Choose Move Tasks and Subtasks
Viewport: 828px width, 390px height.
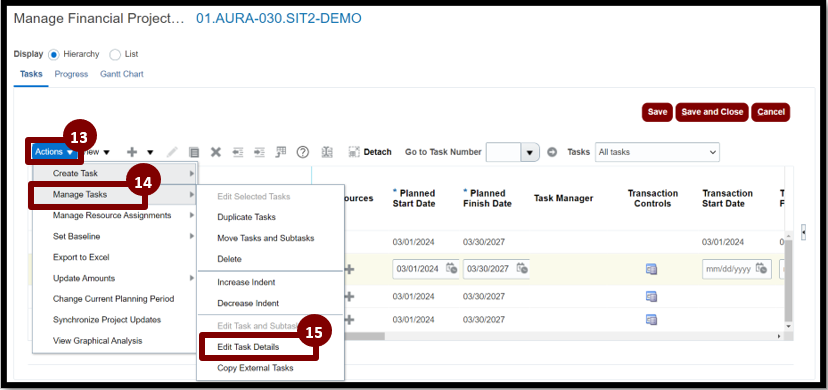[270, 238]
